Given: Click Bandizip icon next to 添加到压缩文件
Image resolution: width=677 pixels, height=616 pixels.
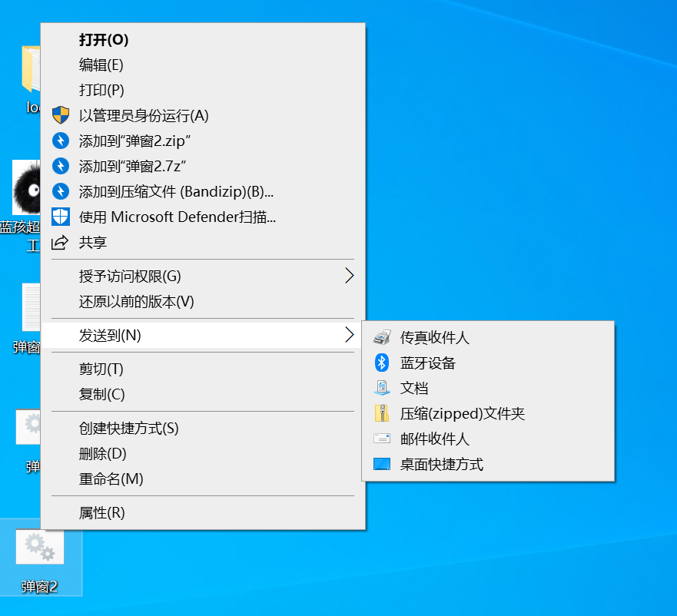Looking at the screenshot, I should click(x=61, y=191).
